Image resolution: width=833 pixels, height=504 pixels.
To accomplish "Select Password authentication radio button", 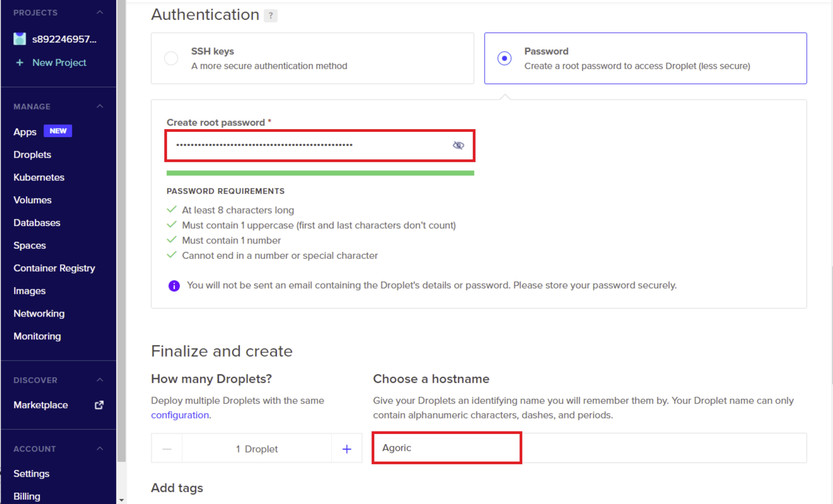I will (x=504, y=58).
